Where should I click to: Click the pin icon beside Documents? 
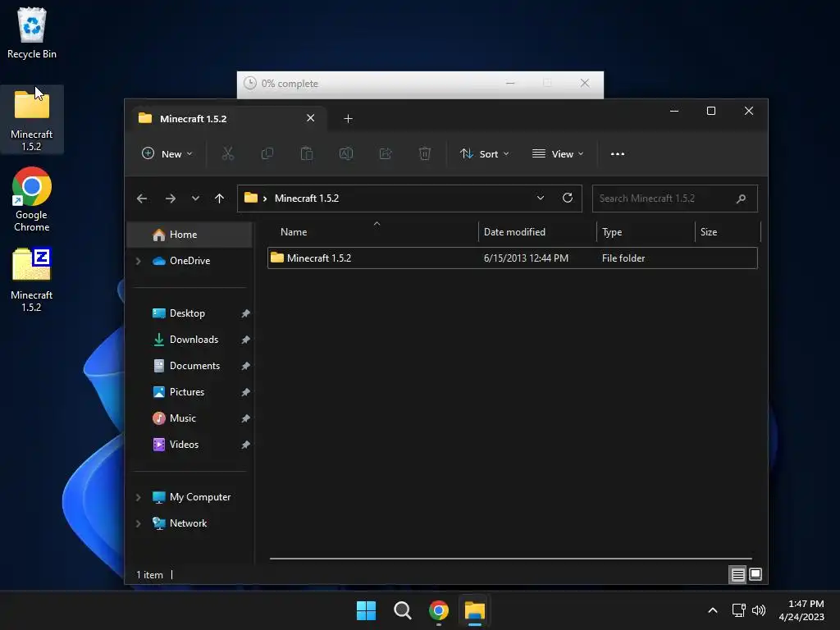245,366
